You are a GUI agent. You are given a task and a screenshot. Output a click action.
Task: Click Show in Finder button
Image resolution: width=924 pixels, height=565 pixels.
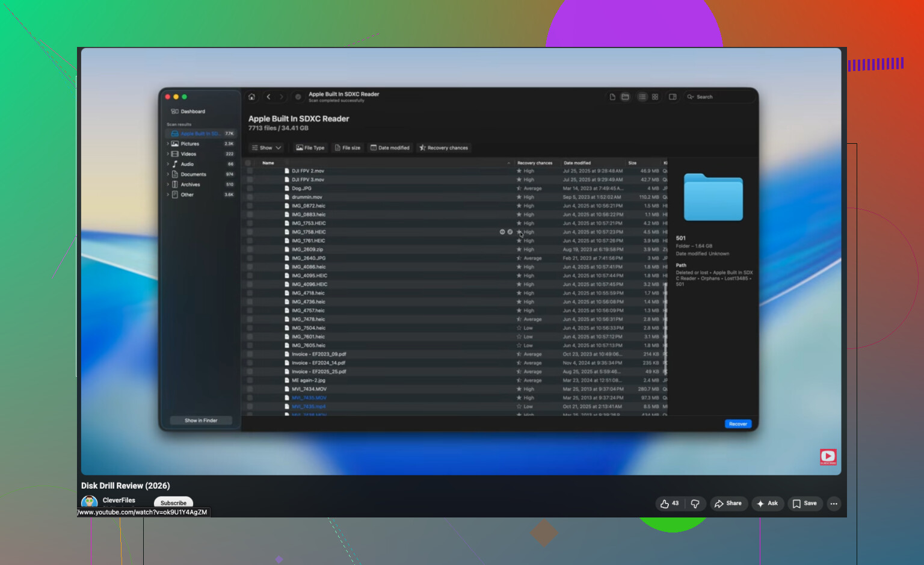pos(201,421)
